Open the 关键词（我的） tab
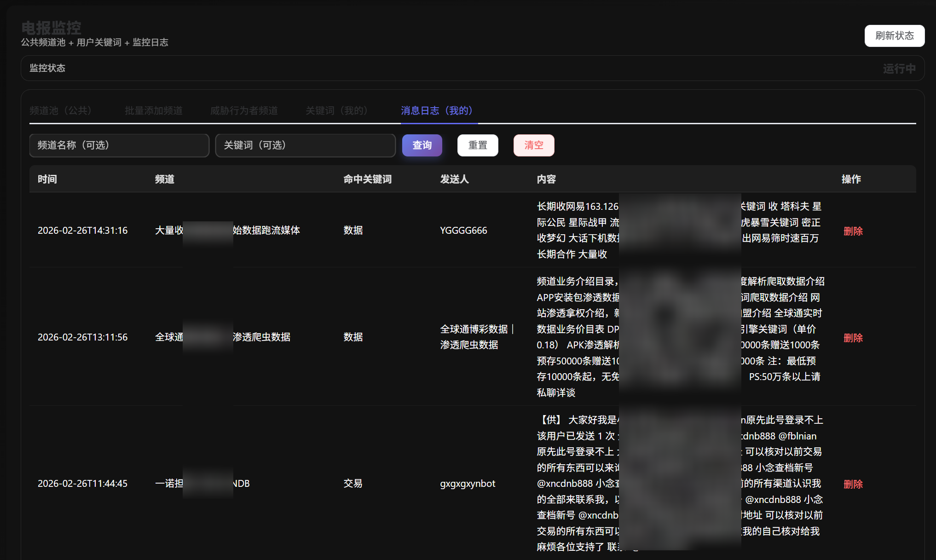936x560 pixels. [337, 110]
